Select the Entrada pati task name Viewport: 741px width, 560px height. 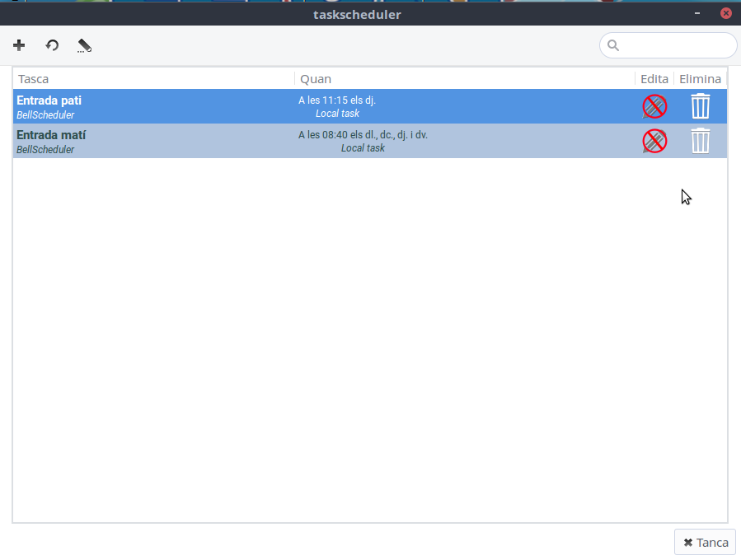49,100
